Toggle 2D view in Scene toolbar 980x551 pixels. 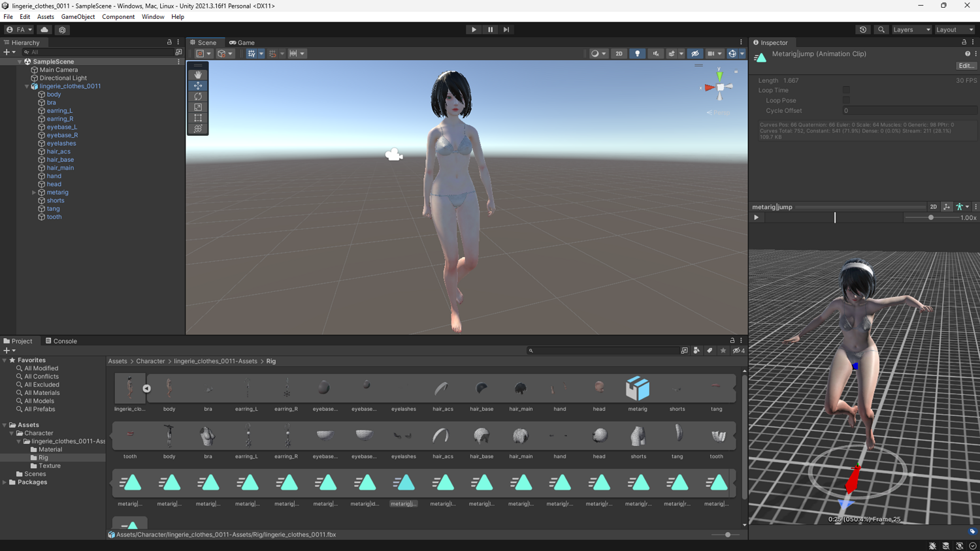pos(619,54)
